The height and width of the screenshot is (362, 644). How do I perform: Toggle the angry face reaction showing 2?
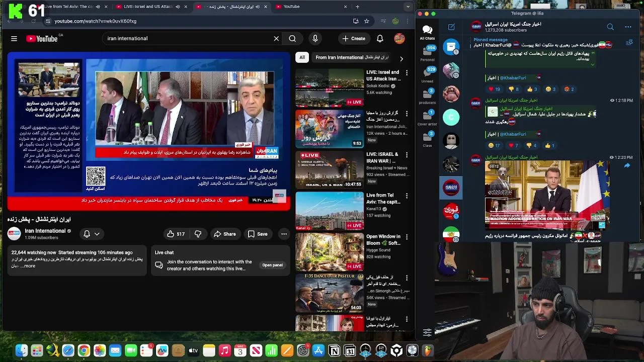pos(569,89)
